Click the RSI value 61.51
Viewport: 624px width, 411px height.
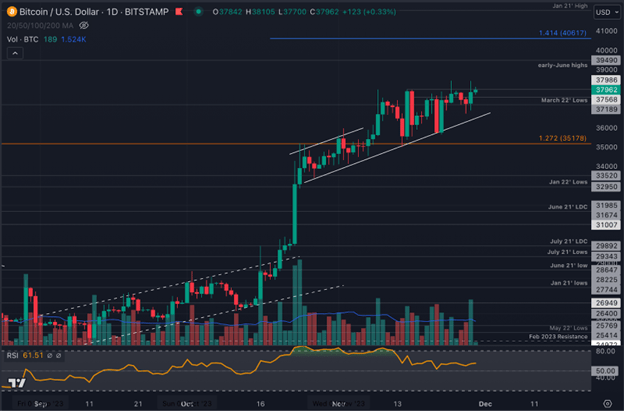tap(33, 355)
